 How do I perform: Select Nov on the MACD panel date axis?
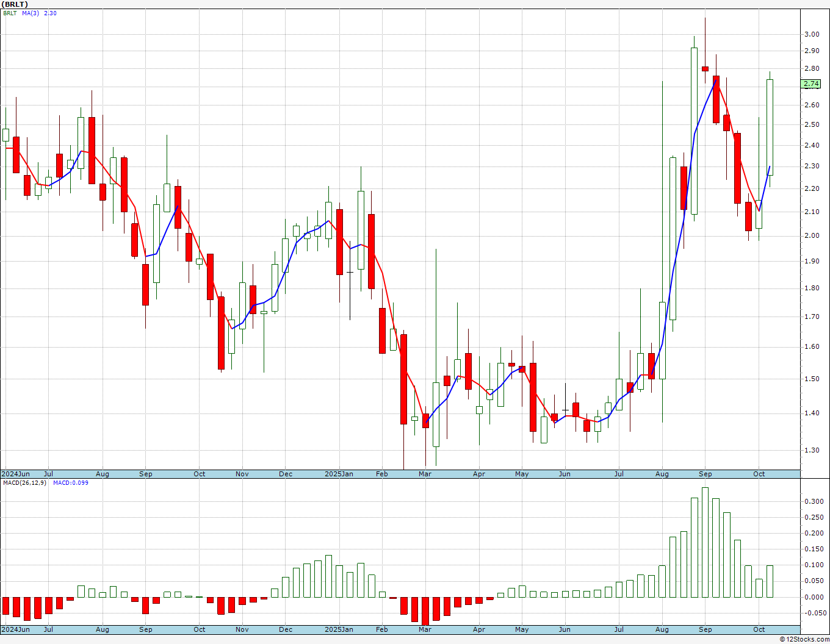[242, 629]
